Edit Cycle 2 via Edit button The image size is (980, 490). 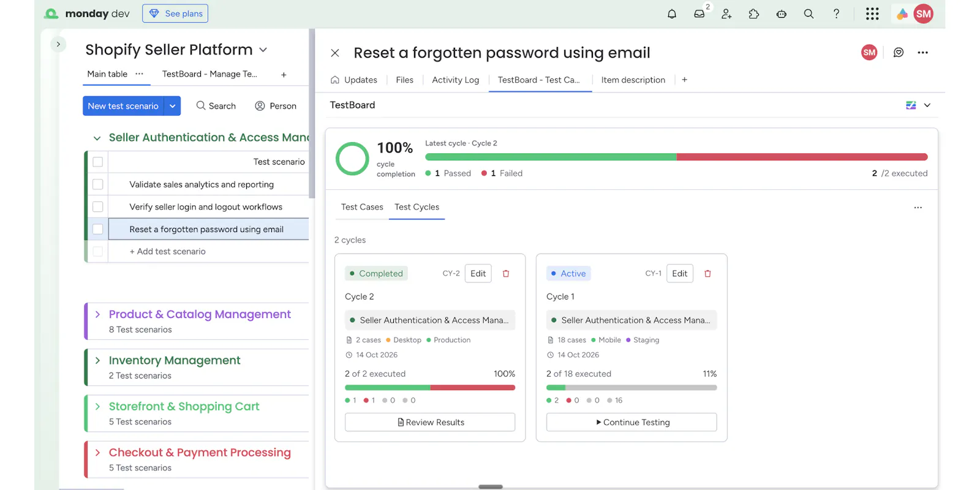pos(478,274)
